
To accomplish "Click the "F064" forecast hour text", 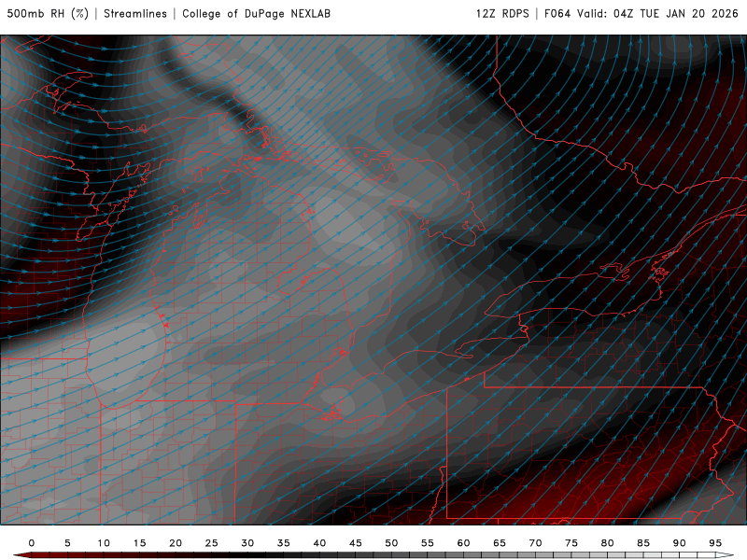I will [x=557, y=14].
